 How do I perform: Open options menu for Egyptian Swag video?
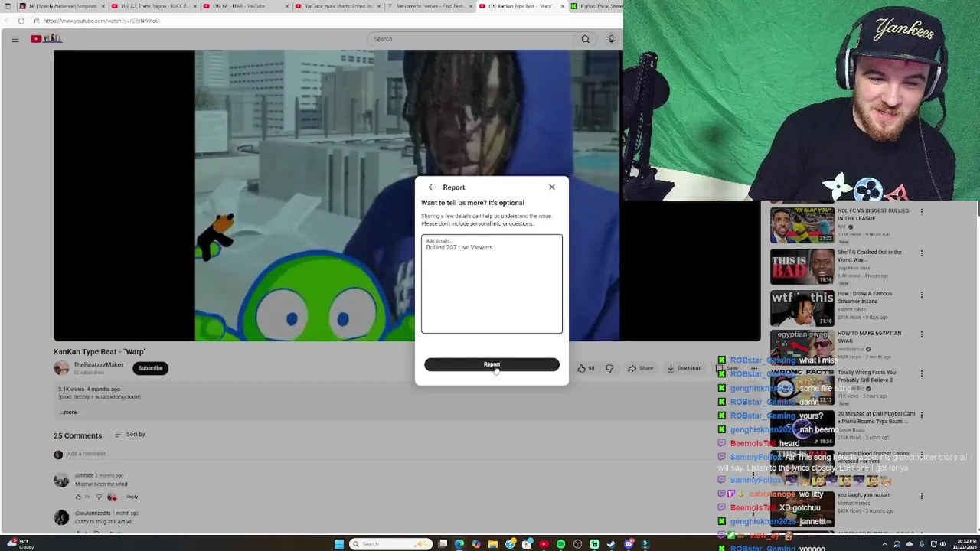tap(921, 334)
